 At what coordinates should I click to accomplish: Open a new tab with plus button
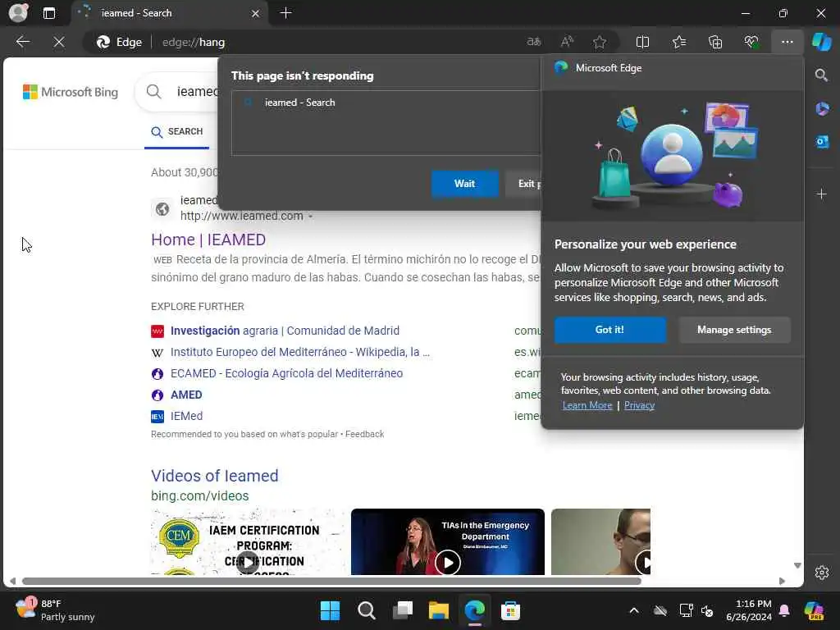pyautogui.click(x=285, y=13)
